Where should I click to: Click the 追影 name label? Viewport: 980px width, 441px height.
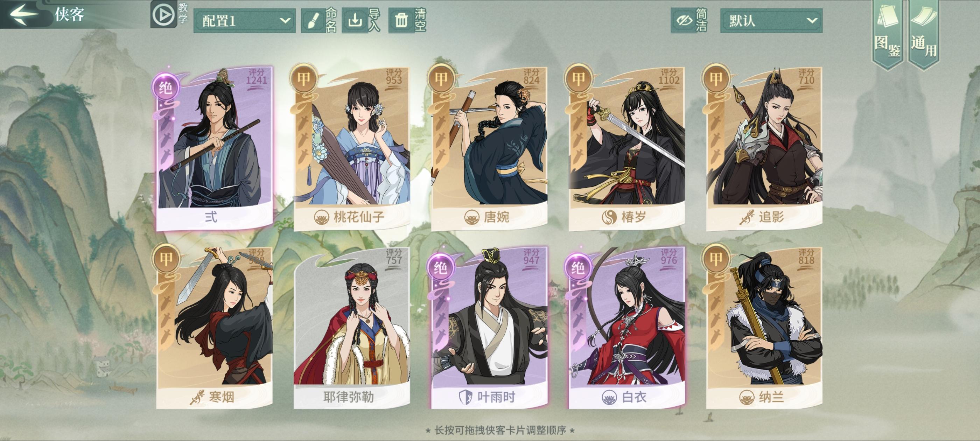tap(771, 217)
